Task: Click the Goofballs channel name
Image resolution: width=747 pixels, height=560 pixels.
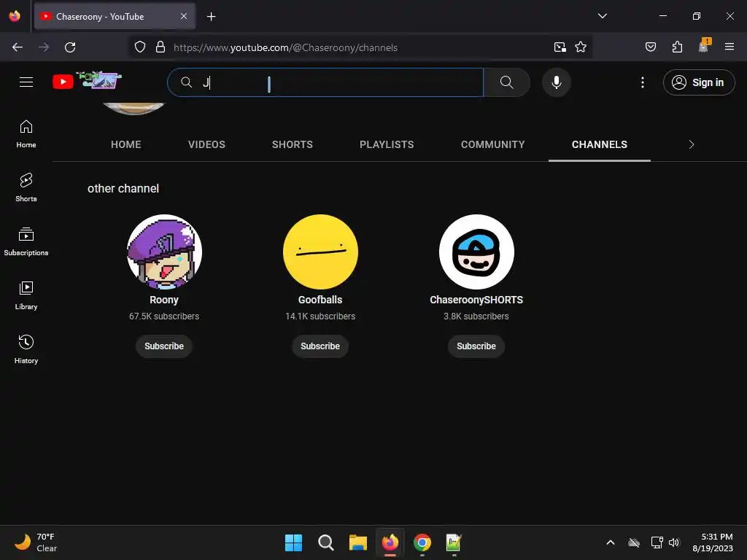Action: click(x=320, y=300)
